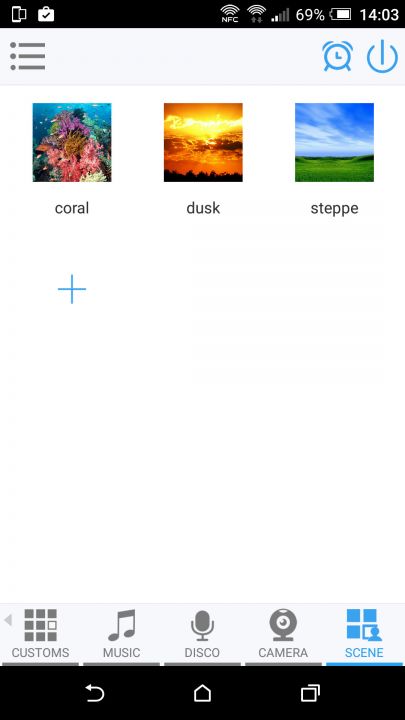Open the Disco microphone tab
405x720 pixels.
[x=202, y=635]
